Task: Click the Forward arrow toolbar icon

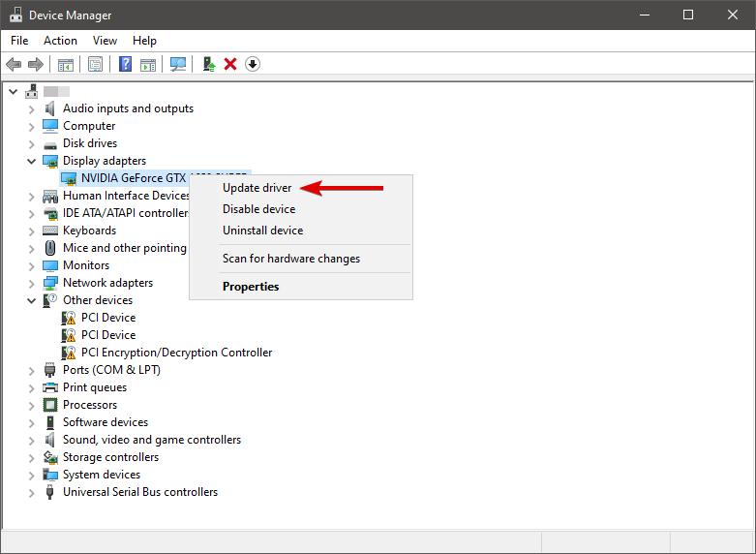Action: coord(36,64)
